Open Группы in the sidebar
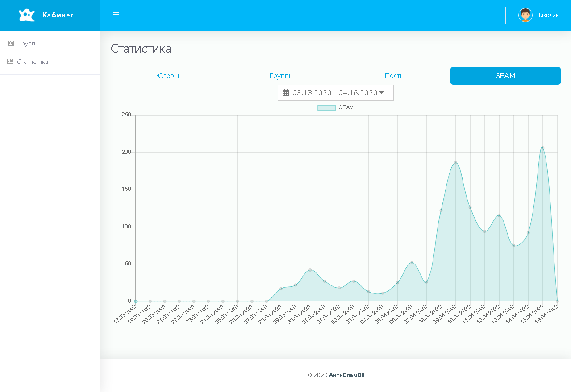571x392 pixels. [x=29, y=43]
